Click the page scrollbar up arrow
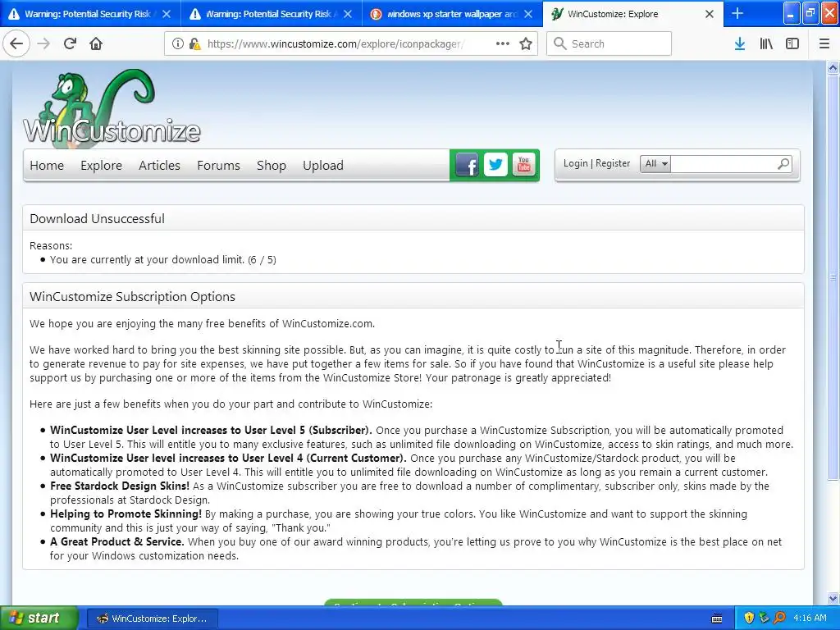Viewport: 840px width, 630px height. click(833, 67)
